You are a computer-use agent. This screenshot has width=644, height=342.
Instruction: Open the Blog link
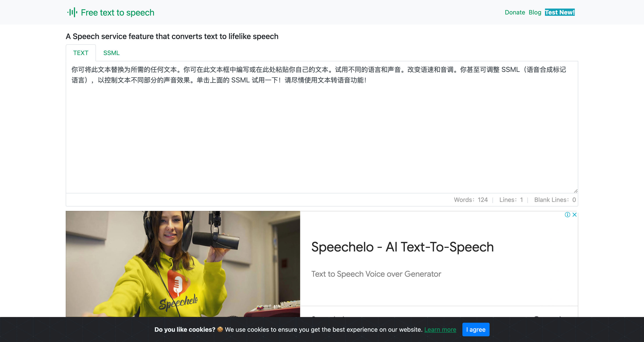535,12
